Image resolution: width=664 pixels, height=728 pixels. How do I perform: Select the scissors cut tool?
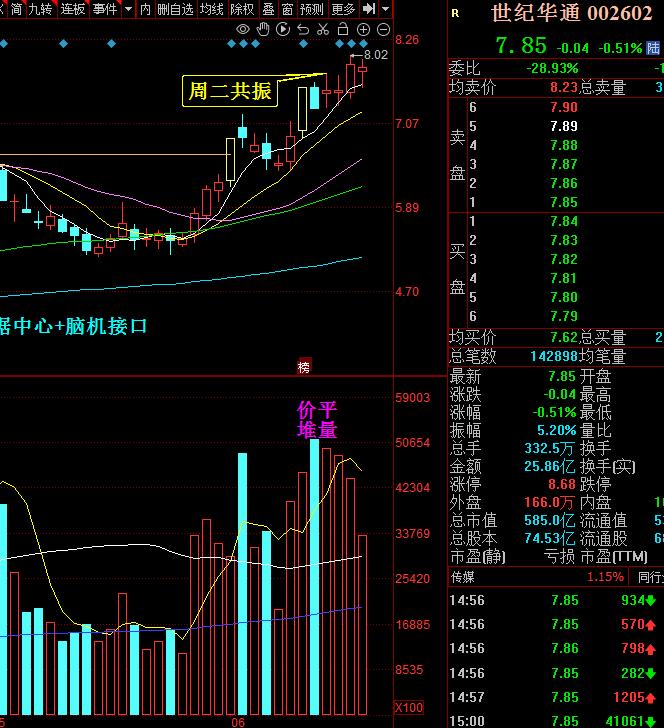point(323,30)
